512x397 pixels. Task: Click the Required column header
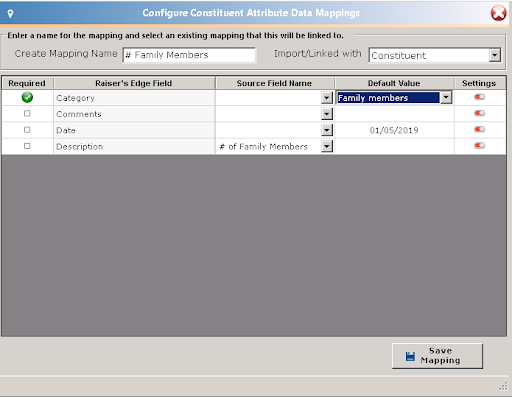[27, 83]
